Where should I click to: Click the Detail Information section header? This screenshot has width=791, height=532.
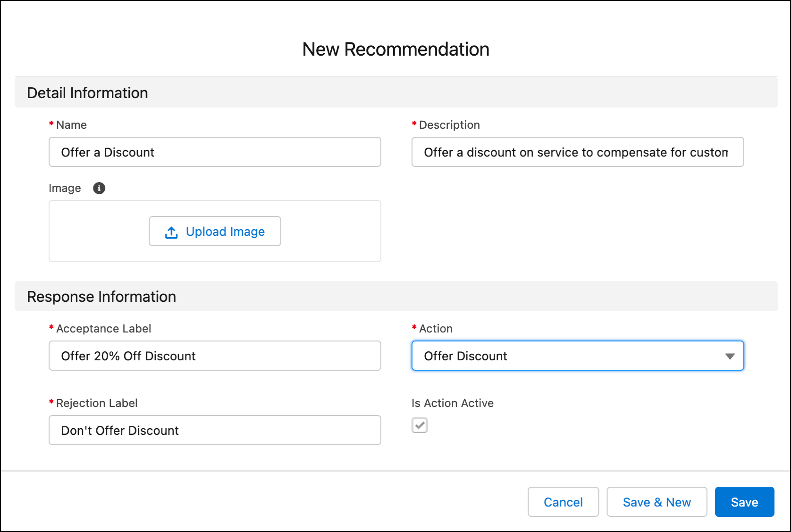[396, 92]
